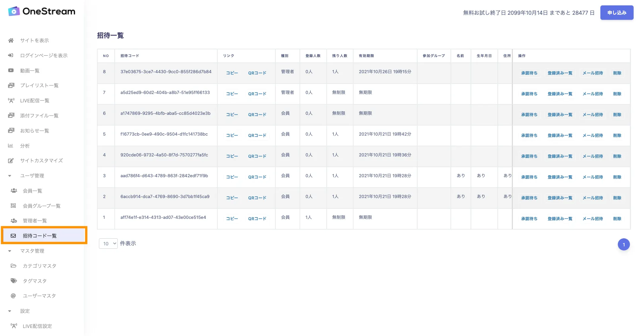Click invitation code 37e03675-3ce7-4430-9cc0-855f286d7b84

point(166,71)
